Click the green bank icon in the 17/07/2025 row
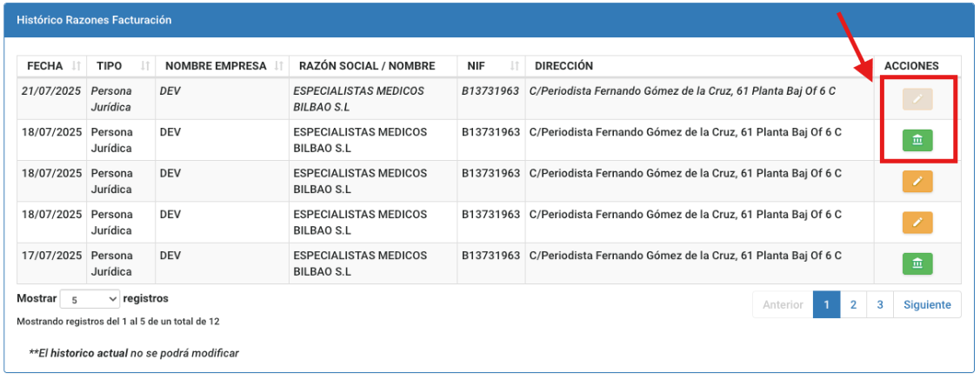980x380 pixels. click(917, 263)
